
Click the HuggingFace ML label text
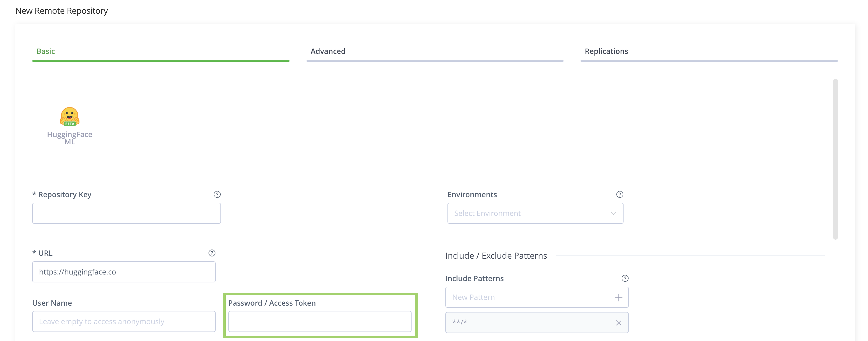coord(69,138)
